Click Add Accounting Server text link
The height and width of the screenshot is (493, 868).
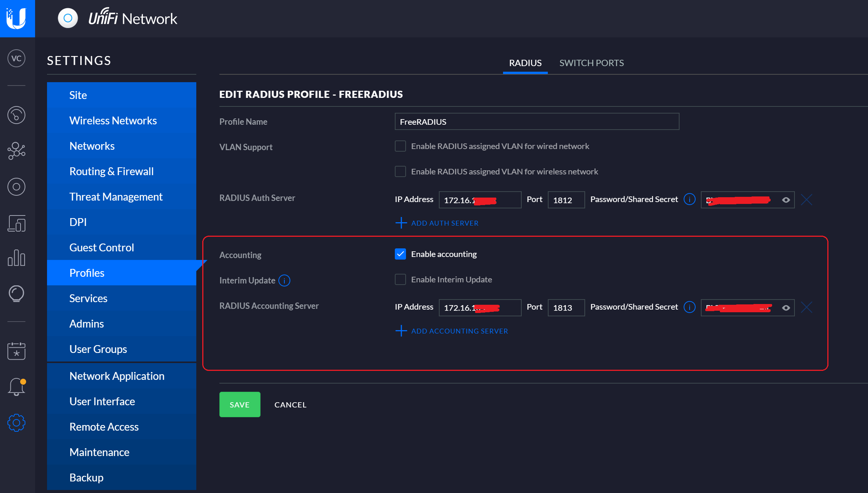point(460,331)
